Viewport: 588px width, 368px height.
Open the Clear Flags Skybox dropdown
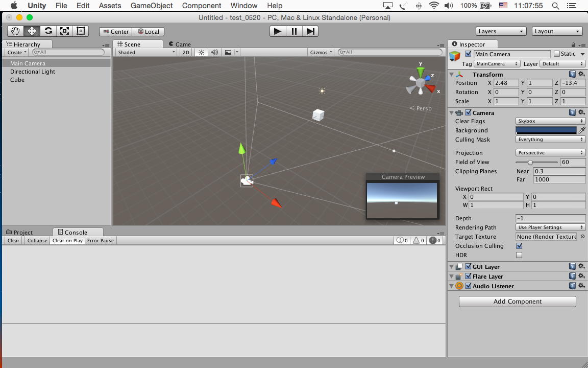click(550, 121)
